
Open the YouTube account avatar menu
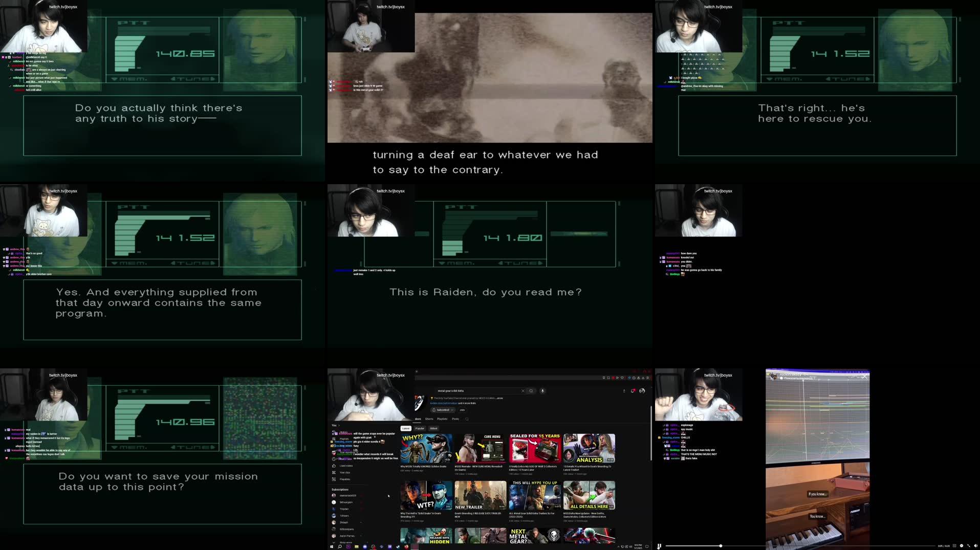[x=642, y=391]
